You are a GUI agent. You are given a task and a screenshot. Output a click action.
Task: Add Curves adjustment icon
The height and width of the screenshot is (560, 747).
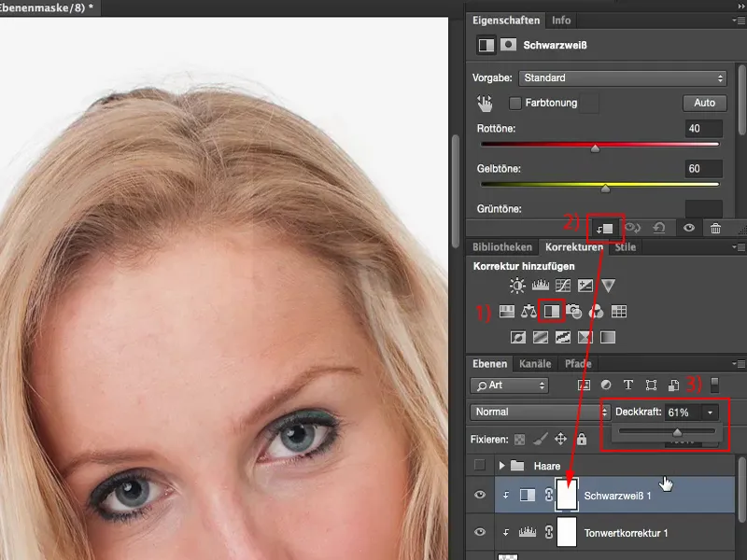click(x=563, y=286)
